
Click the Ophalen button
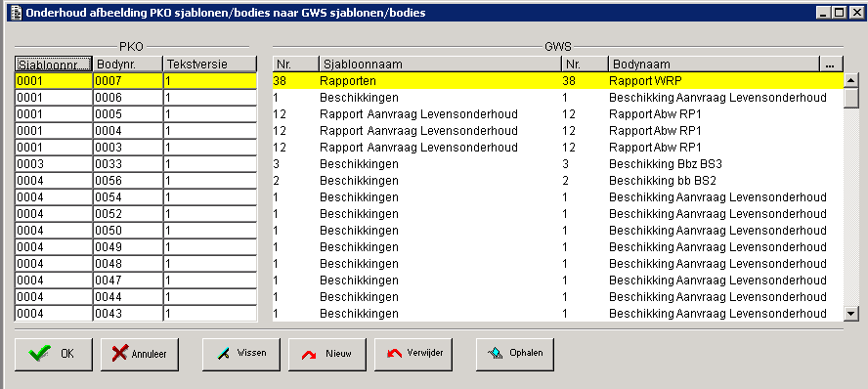click(x=515, y=354)
